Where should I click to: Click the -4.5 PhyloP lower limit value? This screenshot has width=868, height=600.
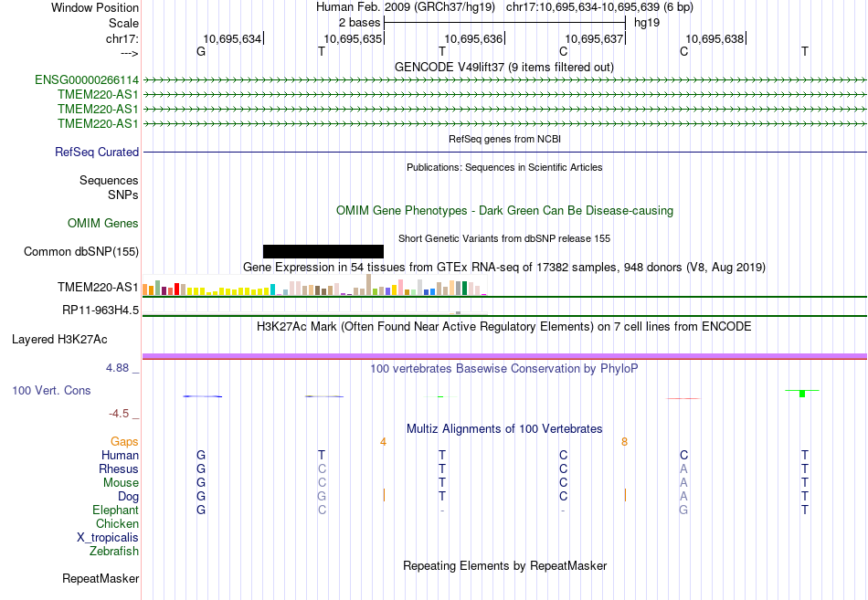119,414
